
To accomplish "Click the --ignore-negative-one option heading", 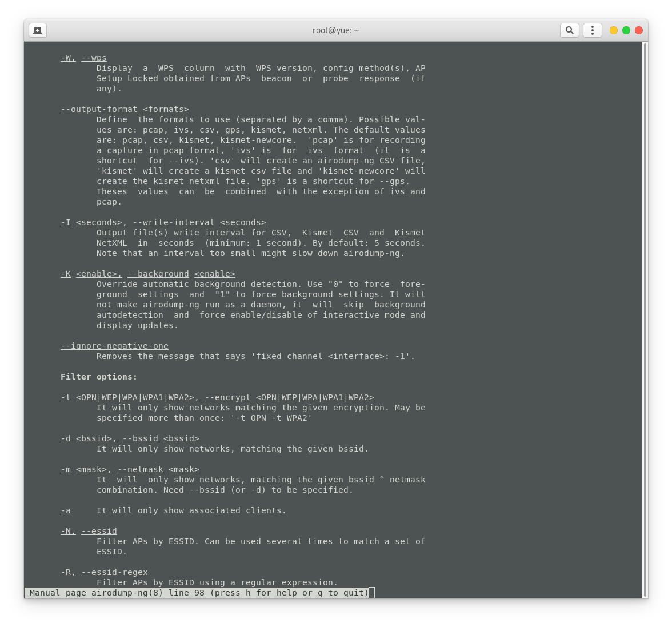I will pos(114,346).
